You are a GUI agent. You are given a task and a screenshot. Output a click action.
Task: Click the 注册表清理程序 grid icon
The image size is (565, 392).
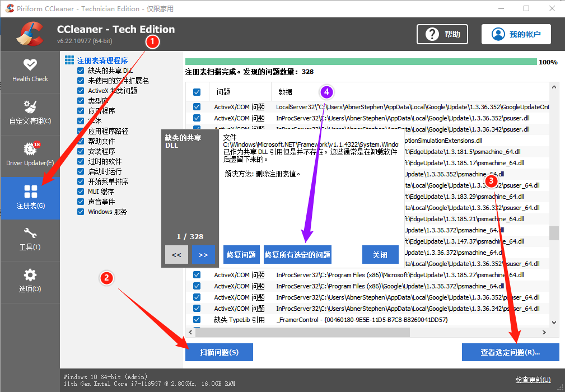click(69, 60)
